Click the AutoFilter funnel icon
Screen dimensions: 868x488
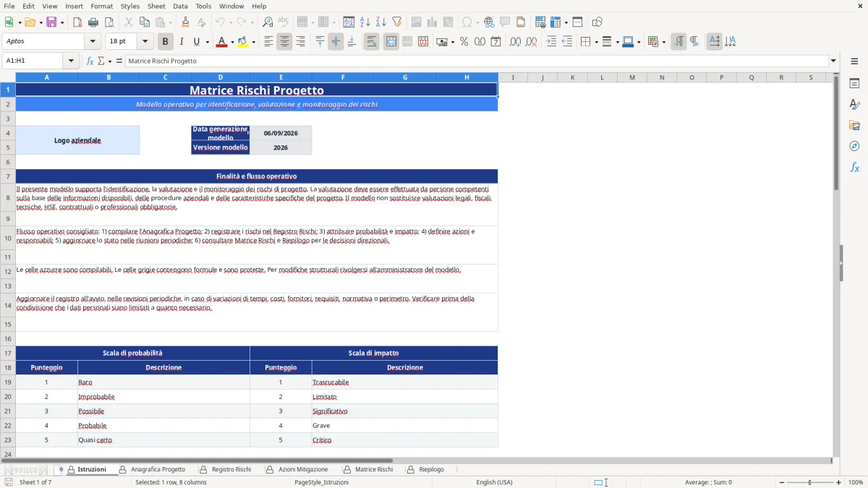(x=397, y=22)
